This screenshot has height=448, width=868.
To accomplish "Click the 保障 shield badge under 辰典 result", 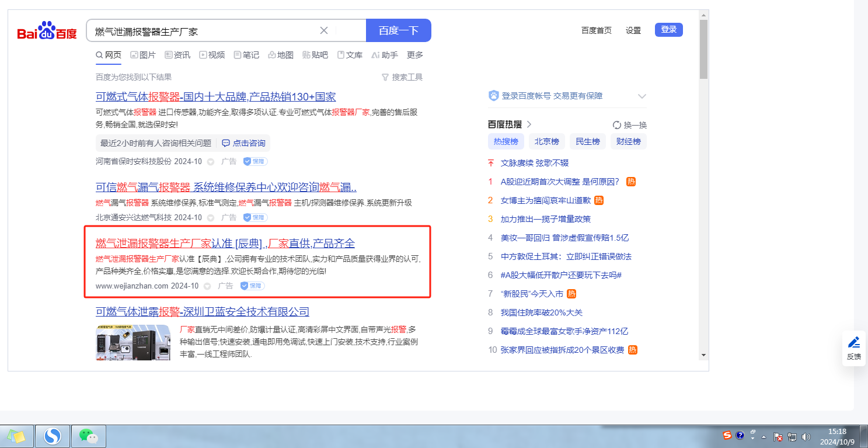I will (252, 286).
